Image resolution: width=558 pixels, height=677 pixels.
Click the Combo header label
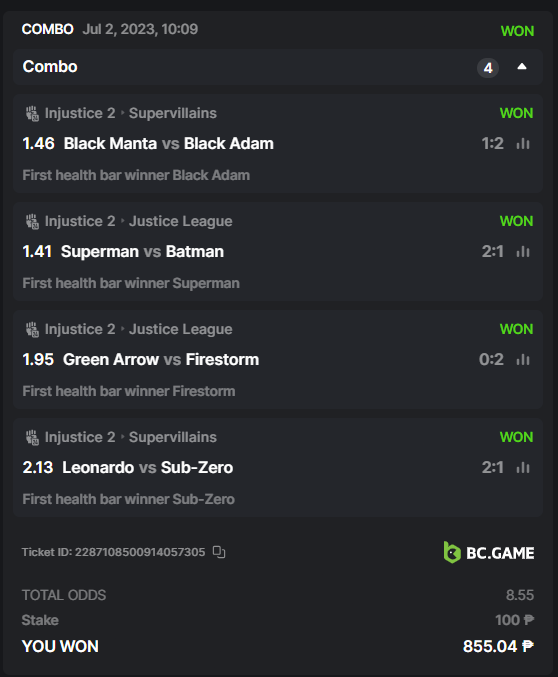pos(50,66)
